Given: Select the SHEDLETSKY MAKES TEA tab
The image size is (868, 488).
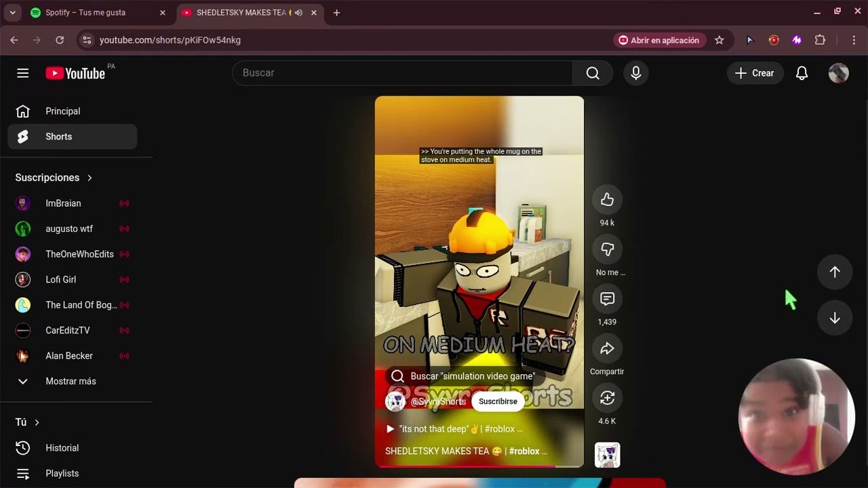Looking at the screenshot, I should click(250, 12).
